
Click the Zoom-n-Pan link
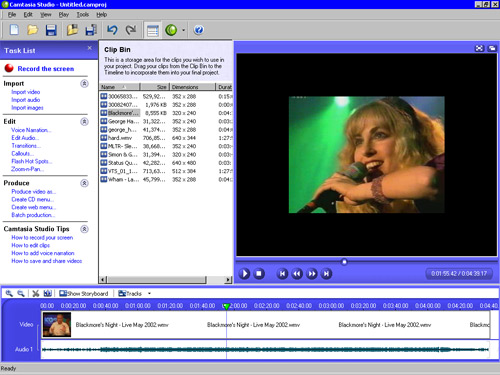pos(27,169)
